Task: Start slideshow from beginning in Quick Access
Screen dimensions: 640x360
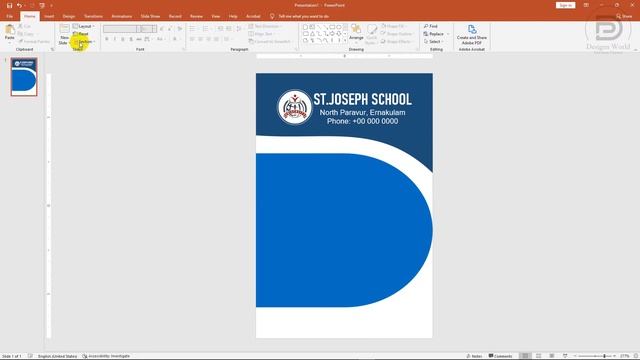Action: coord(42,5)
